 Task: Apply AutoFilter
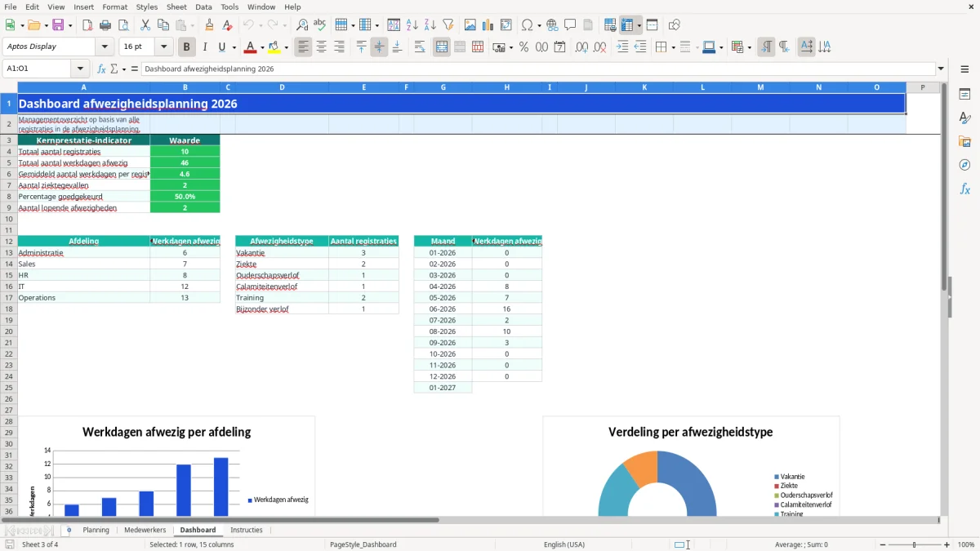pyautogui.click(x=448, y=25)
